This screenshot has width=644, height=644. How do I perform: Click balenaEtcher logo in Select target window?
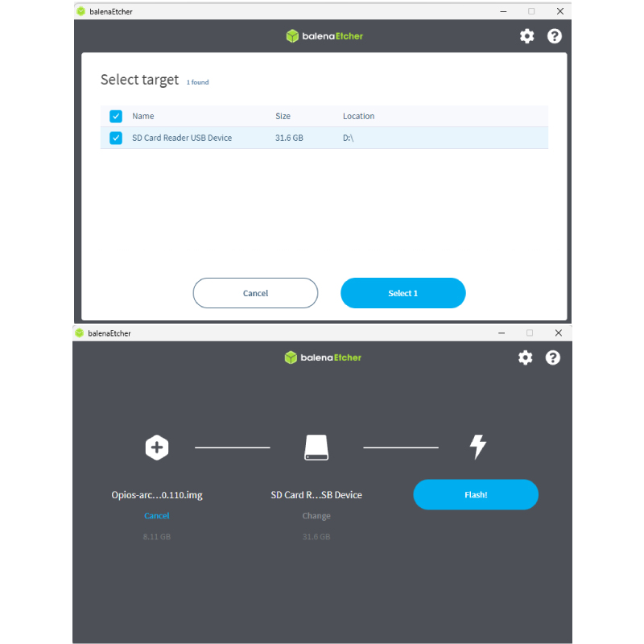324,36
